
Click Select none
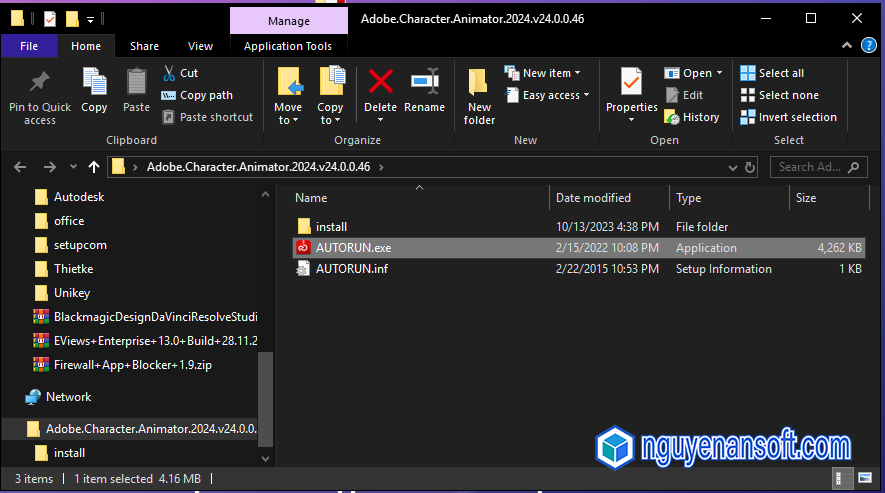click(x=779, y=95)
